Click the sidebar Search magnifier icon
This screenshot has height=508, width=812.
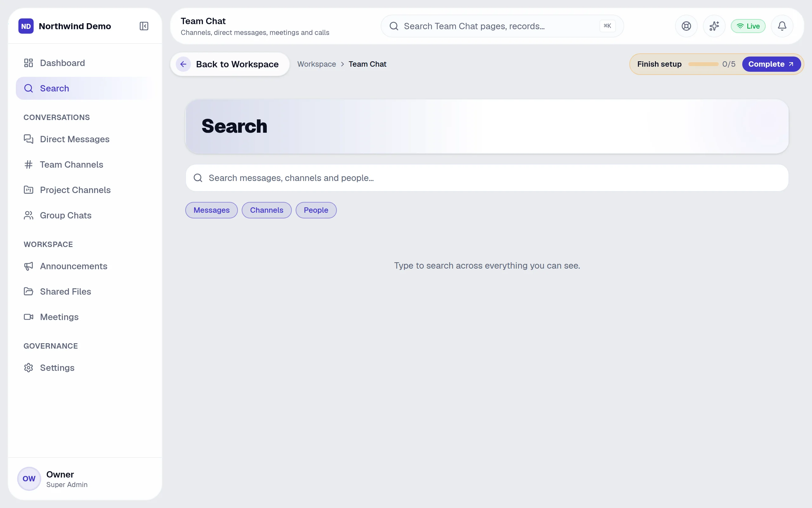tap(29, 88)
